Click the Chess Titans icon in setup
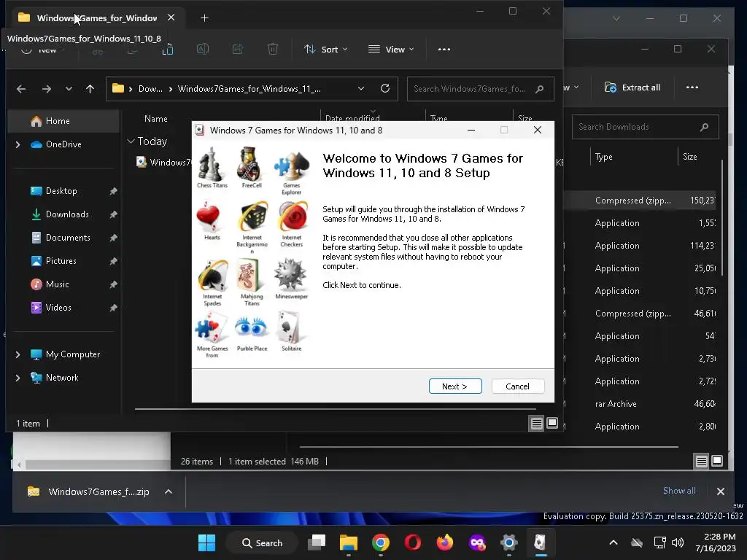 click(211, 164)
